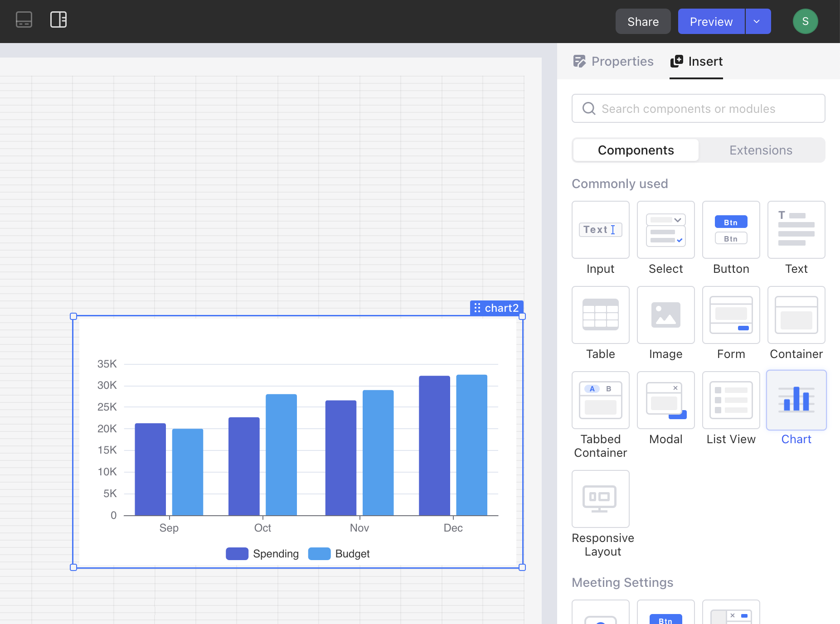
Task: Grab the chart2 drag handle label
Action: (x=496, y=308)
